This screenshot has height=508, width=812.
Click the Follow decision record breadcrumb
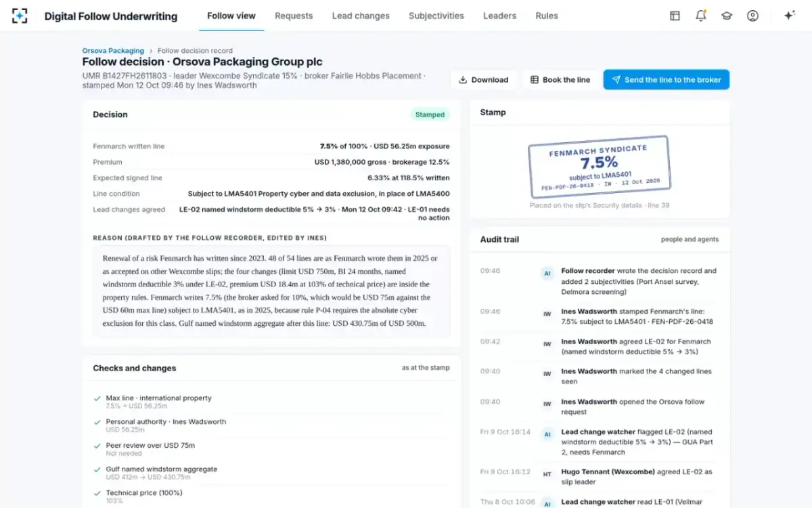tap(195, 51)
